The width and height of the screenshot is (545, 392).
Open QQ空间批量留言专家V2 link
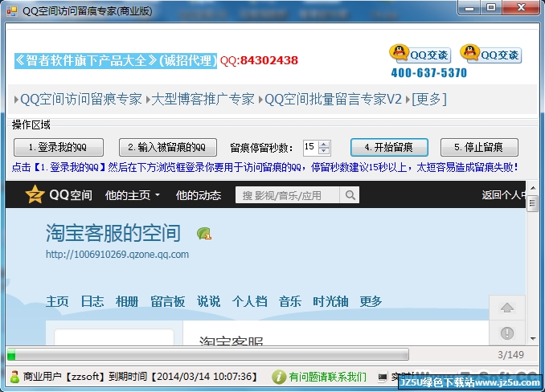[x=333, y=100]
